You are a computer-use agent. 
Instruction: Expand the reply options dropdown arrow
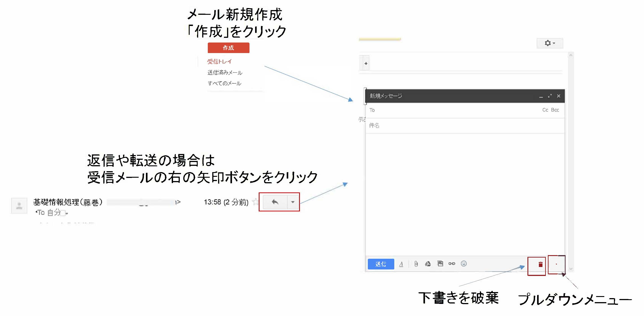[293, 202]
